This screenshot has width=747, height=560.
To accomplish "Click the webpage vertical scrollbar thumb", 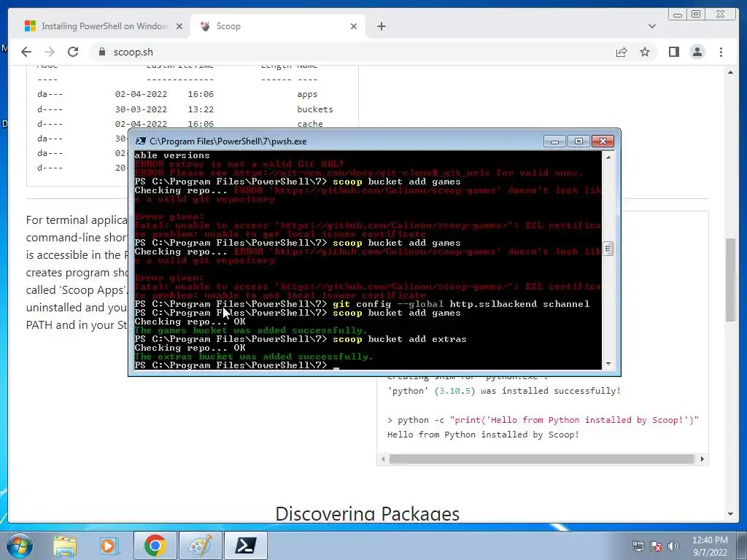I will pyautogui.click(x=731, y=280).
